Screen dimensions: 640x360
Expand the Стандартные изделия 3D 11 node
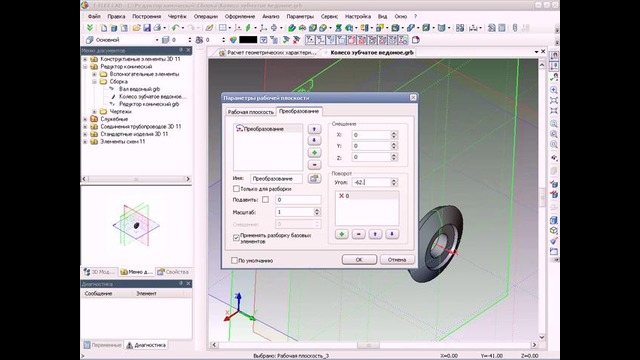[x=85, y=134]
